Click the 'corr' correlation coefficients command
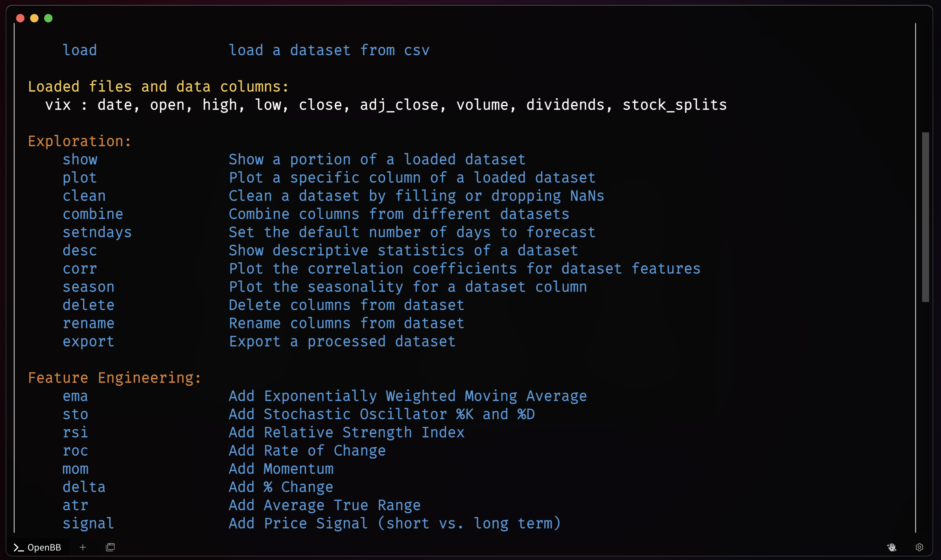The image size is (941, 560). point(80,268)
